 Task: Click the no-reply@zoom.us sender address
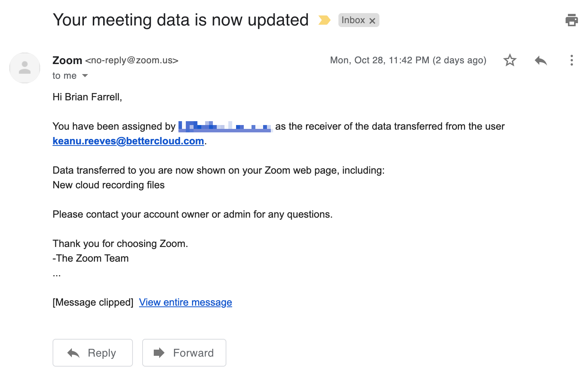click(x=132, y=60)
